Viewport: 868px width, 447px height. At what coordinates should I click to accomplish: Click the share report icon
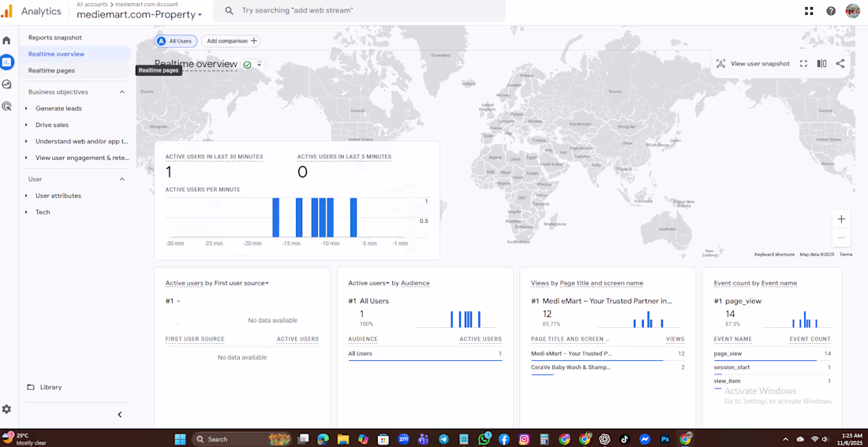point(840,64)
